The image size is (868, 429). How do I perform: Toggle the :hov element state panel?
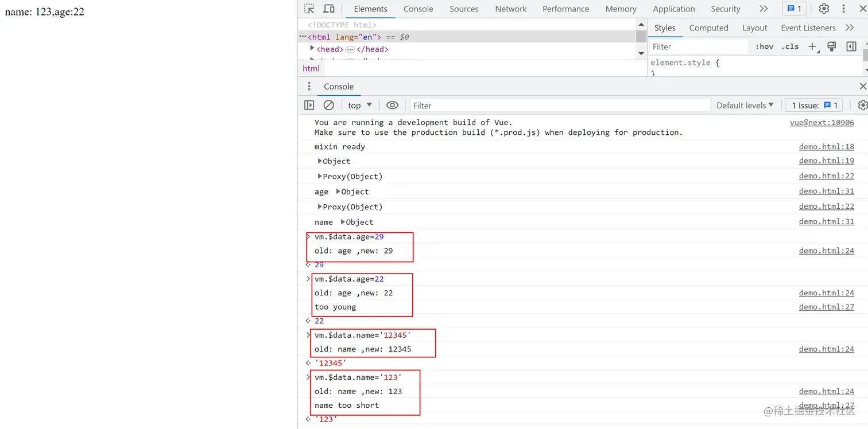tap(764, 46)
